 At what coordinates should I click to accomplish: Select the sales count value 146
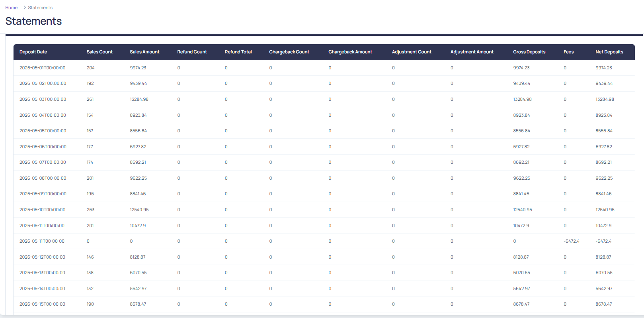[90, 257]
